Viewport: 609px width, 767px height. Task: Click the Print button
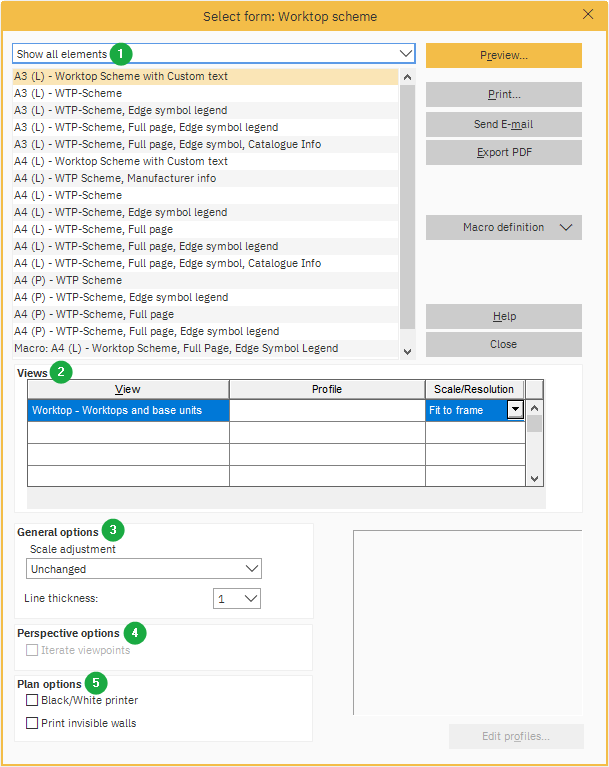[x=503, y=94]
